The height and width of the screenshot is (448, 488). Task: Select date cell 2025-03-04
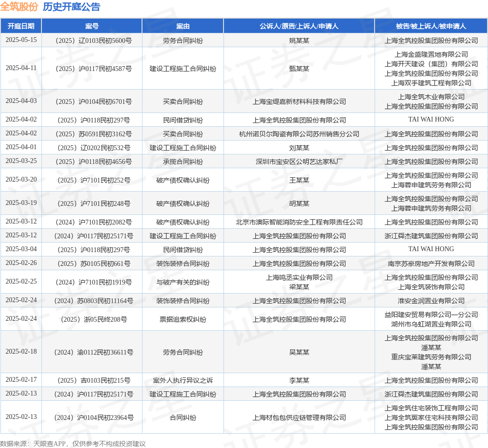(x=21, y=249)
